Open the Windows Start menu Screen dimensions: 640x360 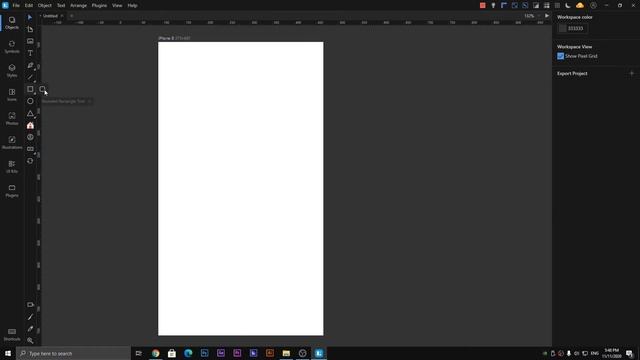[8, 353]
